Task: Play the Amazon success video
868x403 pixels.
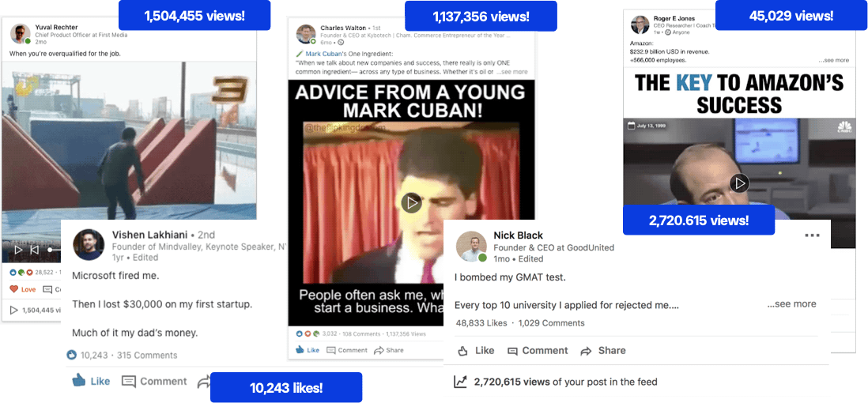Action: [740, 183]
